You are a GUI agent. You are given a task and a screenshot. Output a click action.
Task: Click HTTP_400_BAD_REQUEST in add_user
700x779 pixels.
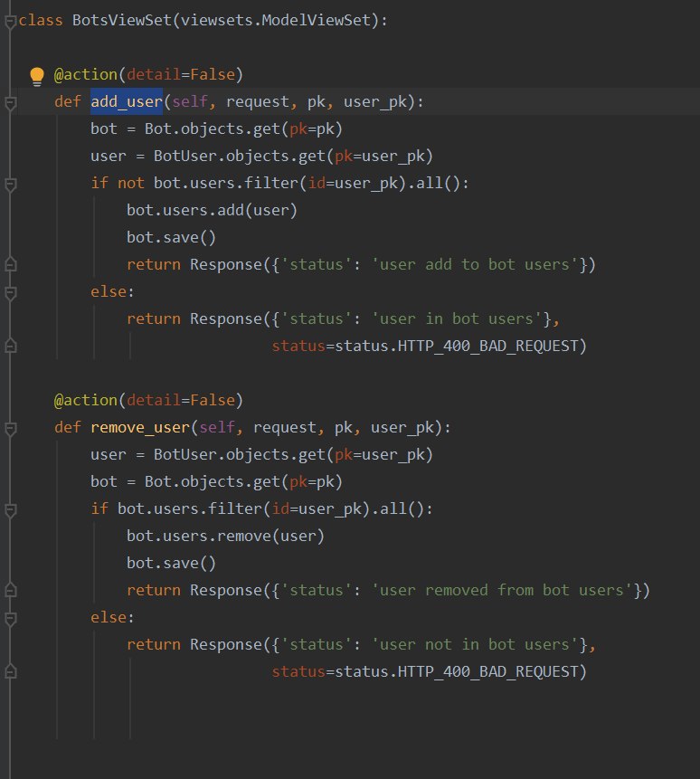click(x=488, y=346)
